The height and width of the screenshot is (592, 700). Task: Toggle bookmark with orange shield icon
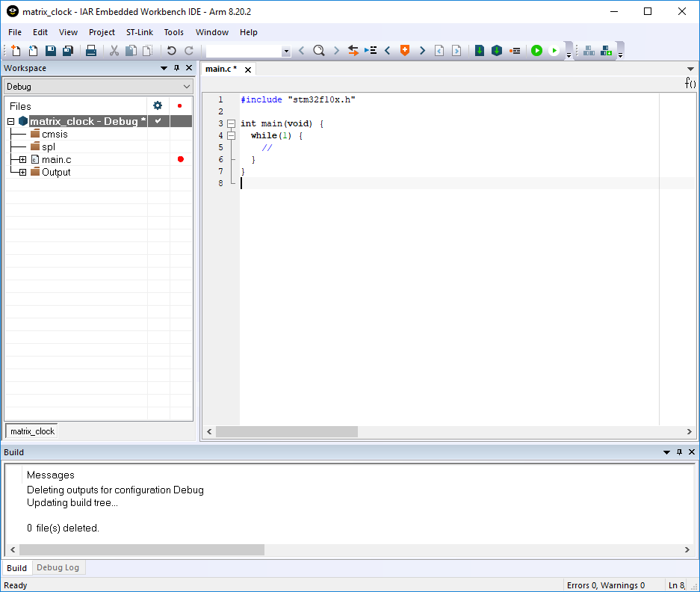(x=405, y=51)
